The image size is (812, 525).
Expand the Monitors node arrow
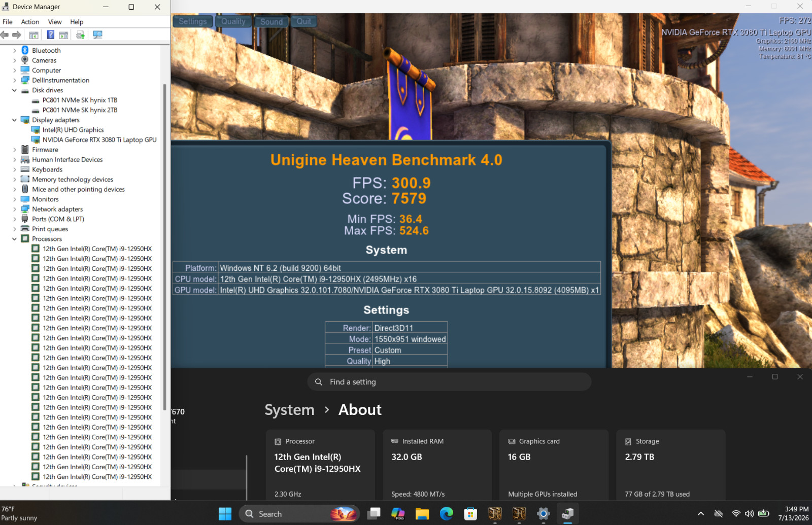point(15,199)
